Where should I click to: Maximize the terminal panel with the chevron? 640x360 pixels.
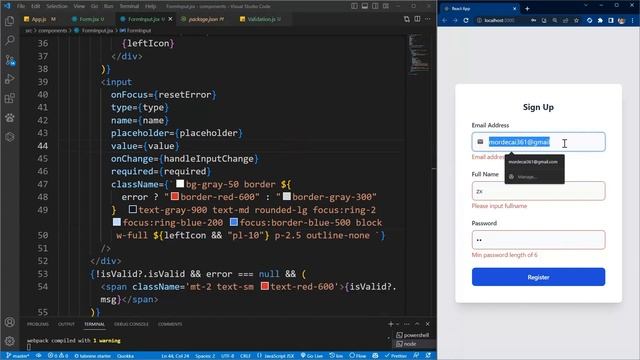(417, 324)
